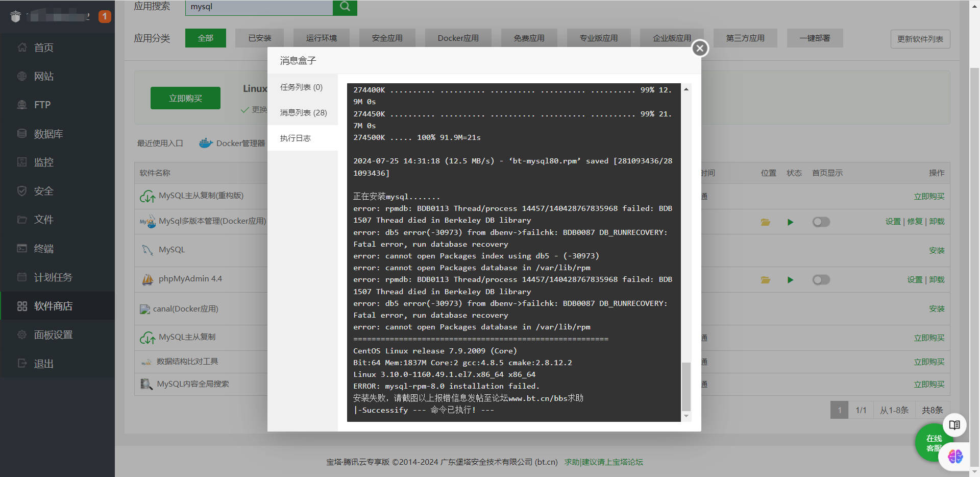Click the Docker管理器 whale icon
Viewport: 980px width, 477px height.
206,143
